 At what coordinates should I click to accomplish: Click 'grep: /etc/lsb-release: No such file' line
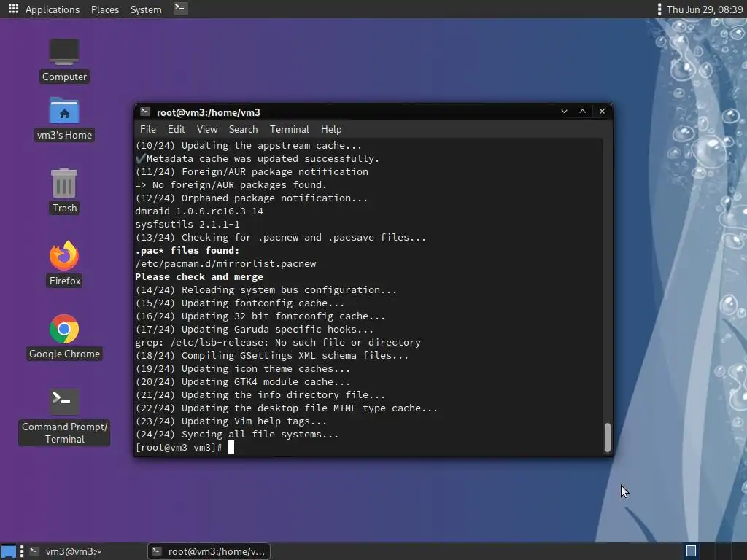click(x=278, y=343)
